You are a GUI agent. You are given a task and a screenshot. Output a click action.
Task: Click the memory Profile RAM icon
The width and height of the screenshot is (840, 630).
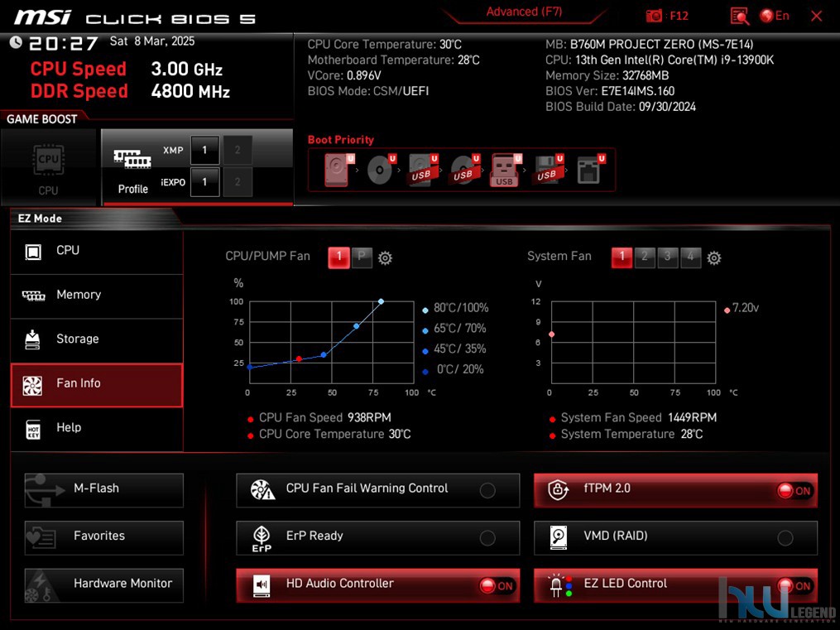[132, 159]
